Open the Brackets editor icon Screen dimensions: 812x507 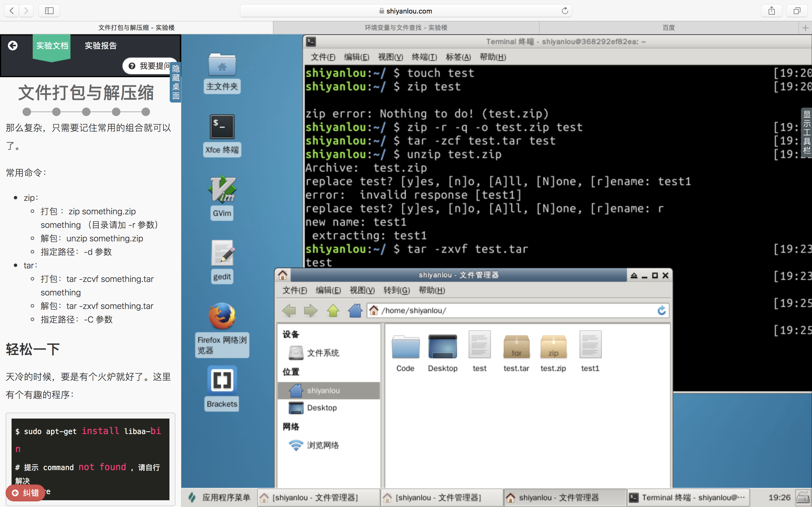(222, 380)
